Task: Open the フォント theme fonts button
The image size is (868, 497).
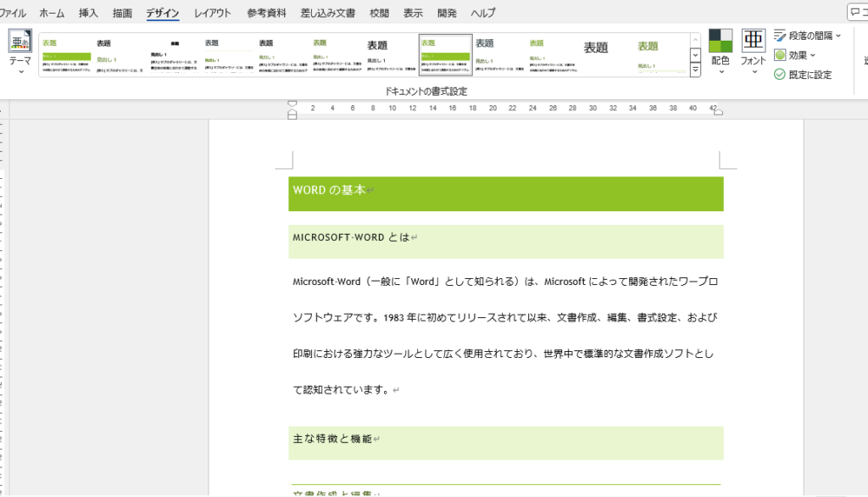Action: click(753, 52)
